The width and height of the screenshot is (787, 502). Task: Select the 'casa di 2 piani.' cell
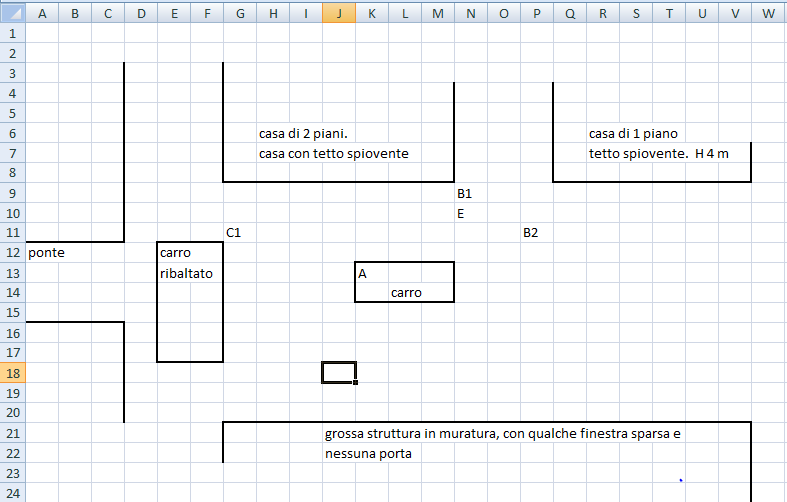pyautogui.click(x=303, y=133)
